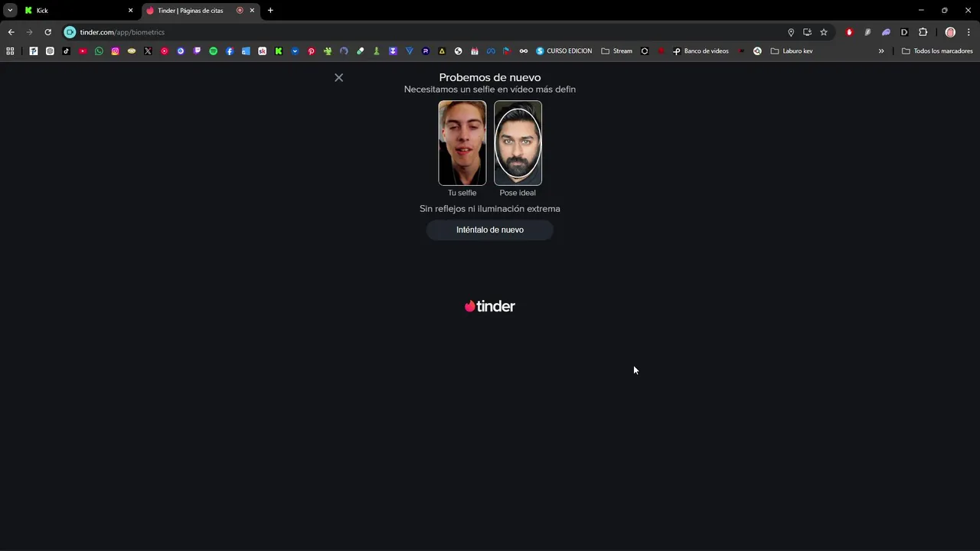Open the Chrome three-dot menu

969,32
